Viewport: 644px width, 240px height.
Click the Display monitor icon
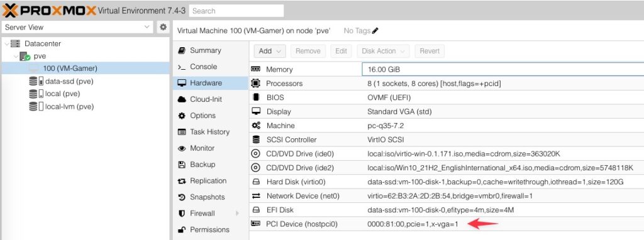[256, 111]
